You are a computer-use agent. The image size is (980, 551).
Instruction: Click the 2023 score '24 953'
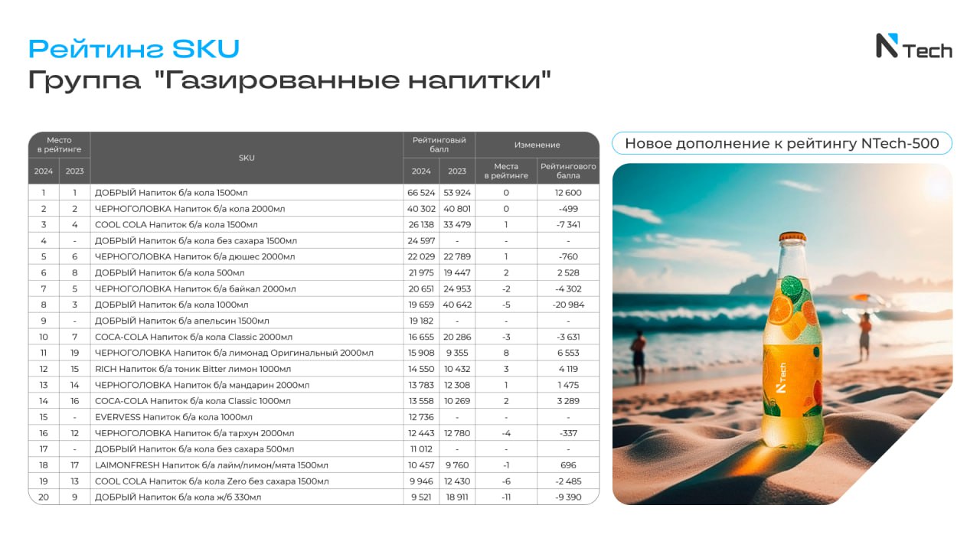tap(457, 289)
